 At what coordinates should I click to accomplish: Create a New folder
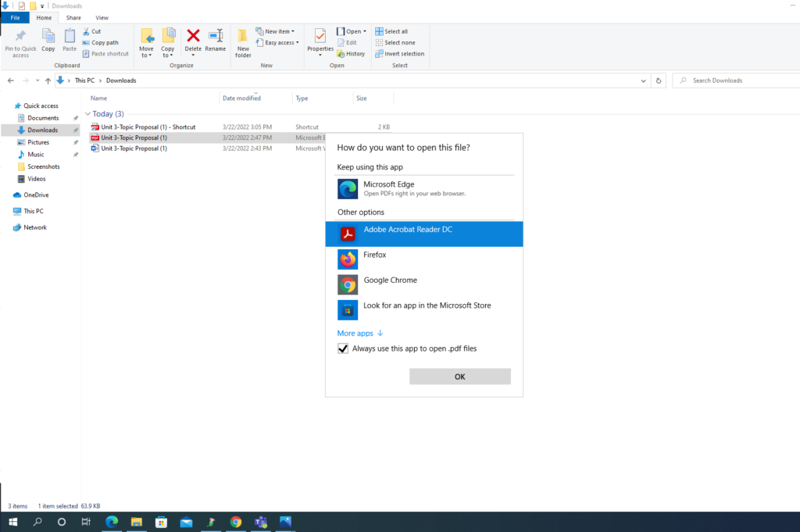(x=243, y=43)
